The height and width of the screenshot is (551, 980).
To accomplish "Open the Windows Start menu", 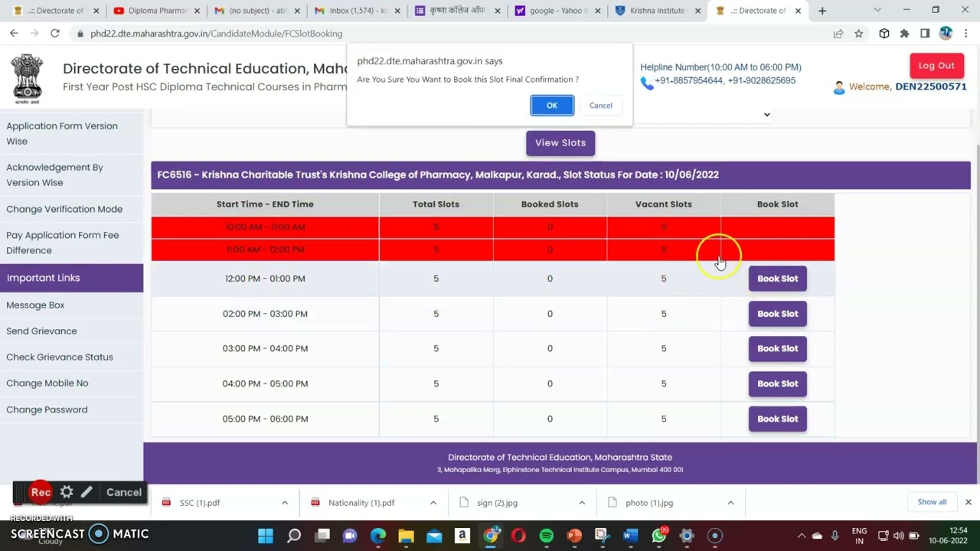I will pos(266,536).
